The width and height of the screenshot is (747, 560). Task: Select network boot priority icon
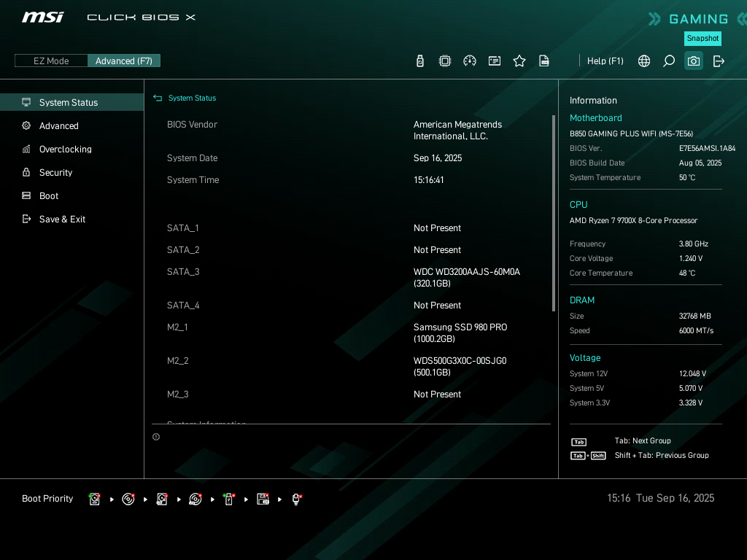click(296, 499)
